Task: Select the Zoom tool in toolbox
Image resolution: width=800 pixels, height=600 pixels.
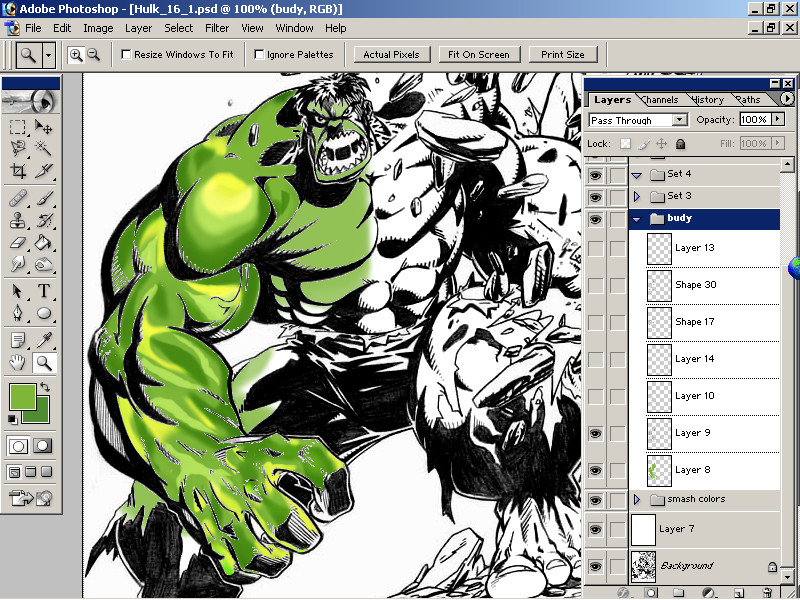Action: (x=44, y=363)
